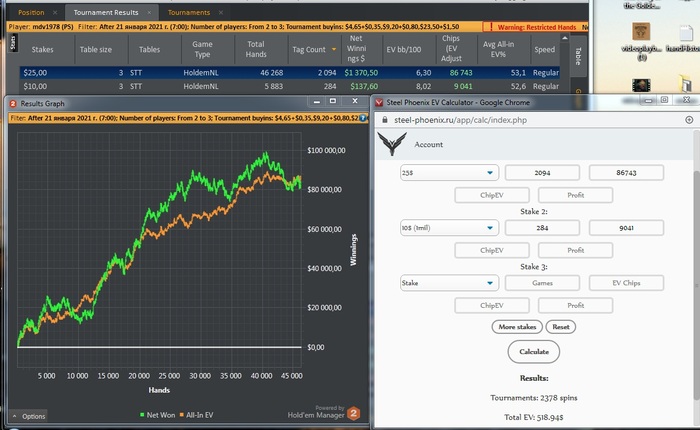
Task: Toggle the All-In EV legend swatch
Action: (182, 415)
